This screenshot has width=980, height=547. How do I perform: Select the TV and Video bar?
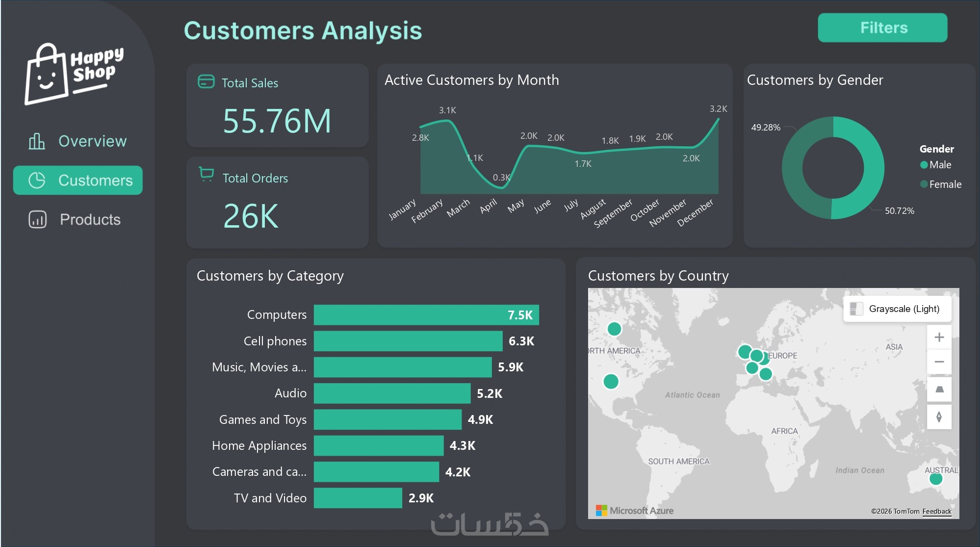pyautogui.click(x=358, y=498)
